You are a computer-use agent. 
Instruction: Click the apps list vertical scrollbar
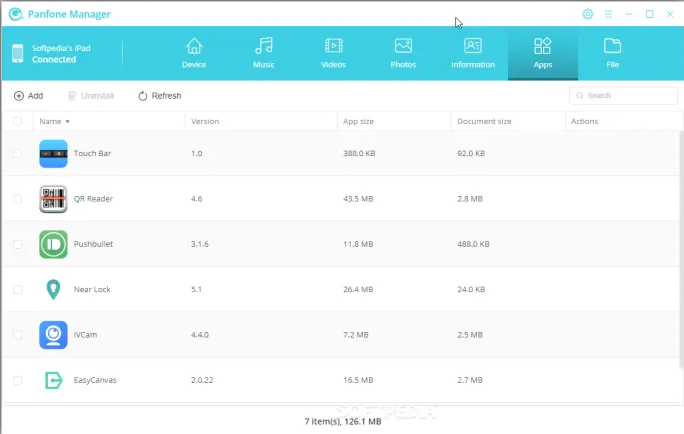pos(681,249)
